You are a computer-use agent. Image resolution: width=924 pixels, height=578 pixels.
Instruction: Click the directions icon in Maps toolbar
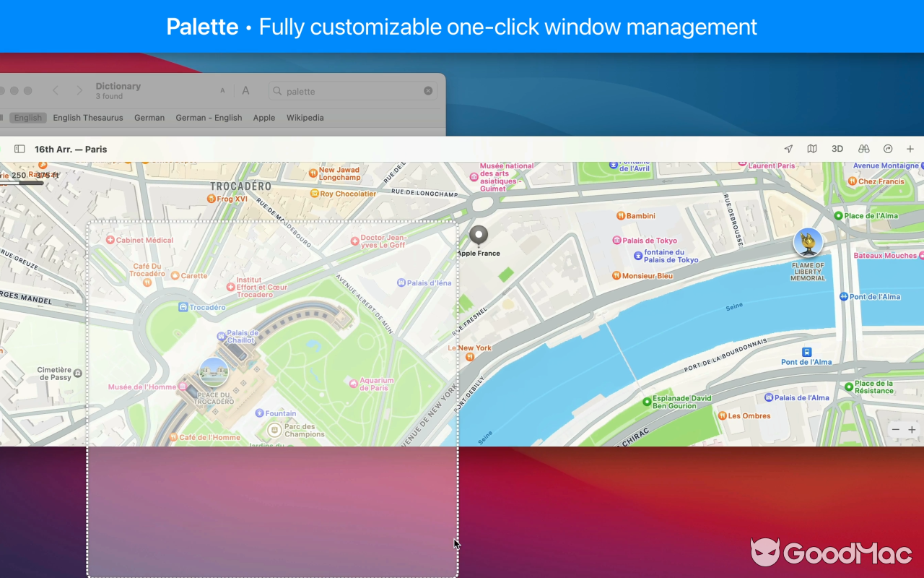[888, 149]
